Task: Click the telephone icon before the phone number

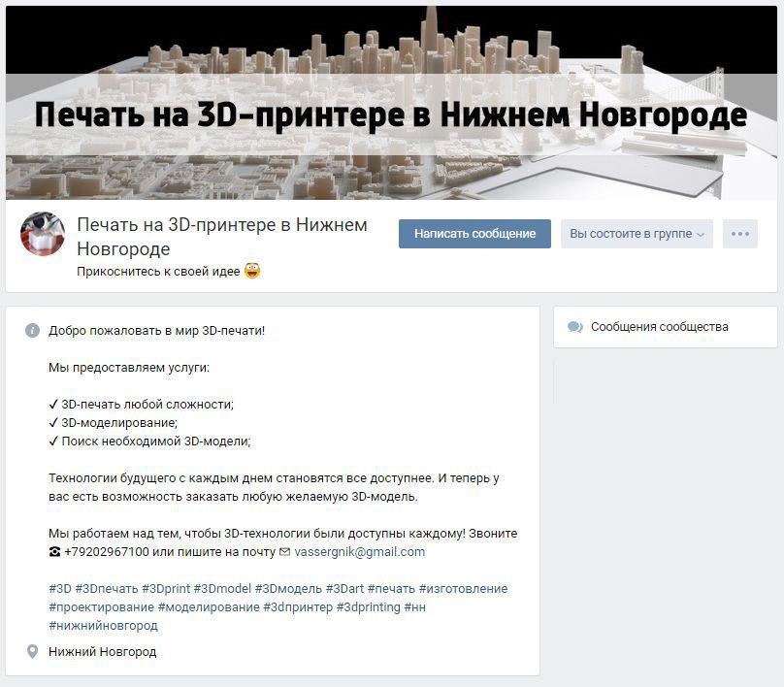Action: click(54, 552)
